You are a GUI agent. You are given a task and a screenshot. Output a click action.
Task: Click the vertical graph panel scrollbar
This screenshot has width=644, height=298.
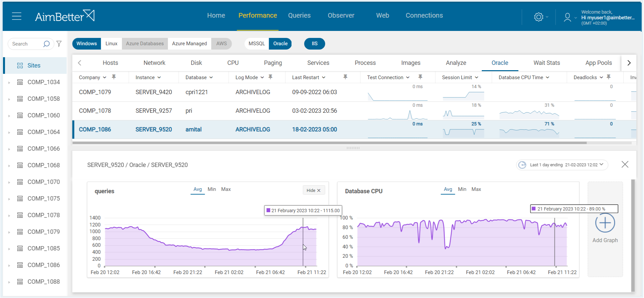click(x=633, y=235)
